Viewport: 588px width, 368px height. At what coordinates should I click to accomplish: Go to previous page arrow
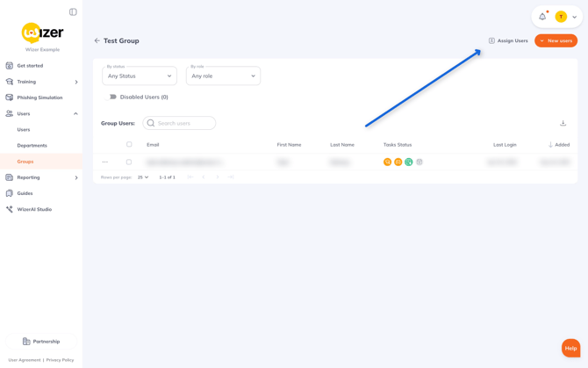coord(204,177)
